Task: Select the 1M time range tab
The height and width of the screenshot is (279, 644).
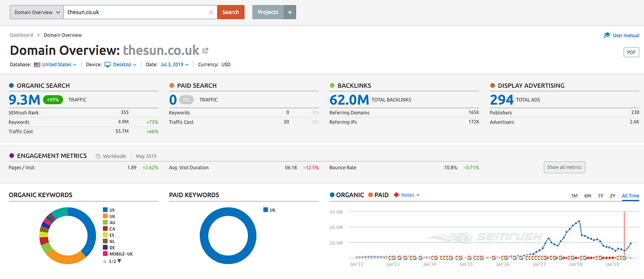Action: tap(574, 196)
